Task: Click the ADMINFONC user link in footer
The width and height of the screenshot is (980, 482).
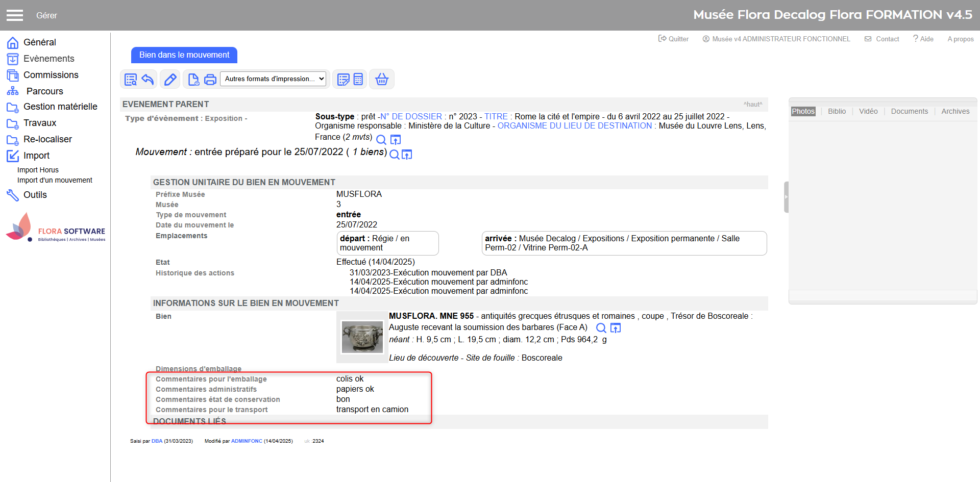Action: (247, 441)
